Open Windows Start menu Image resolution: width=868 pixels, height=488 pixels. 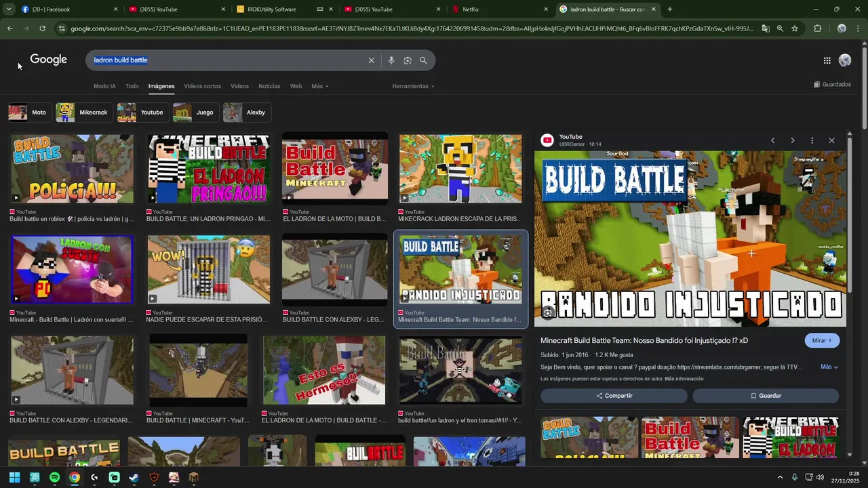coord(15,477)
